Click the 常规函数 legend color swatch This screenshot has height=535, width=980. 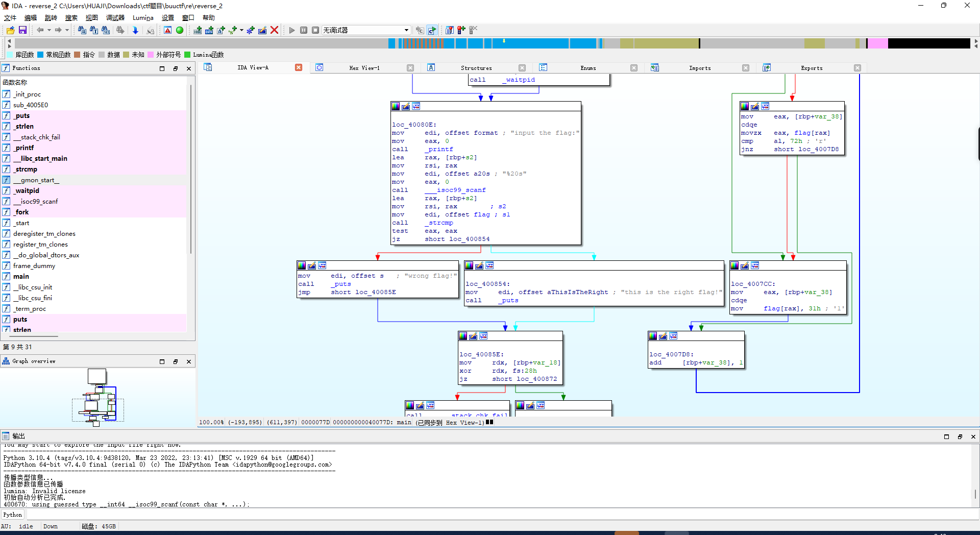point(40,55)
